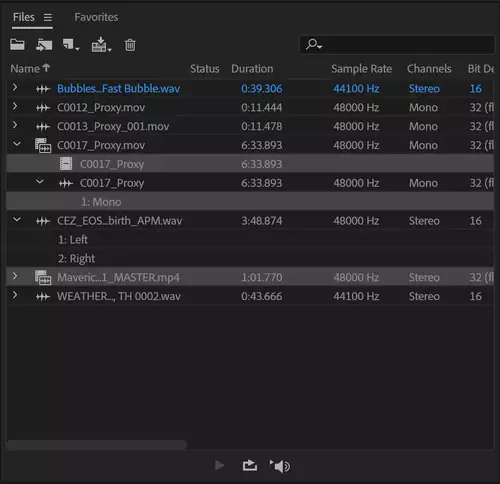Select CEZ_EOS...birth_APM.wav file name

120,221
